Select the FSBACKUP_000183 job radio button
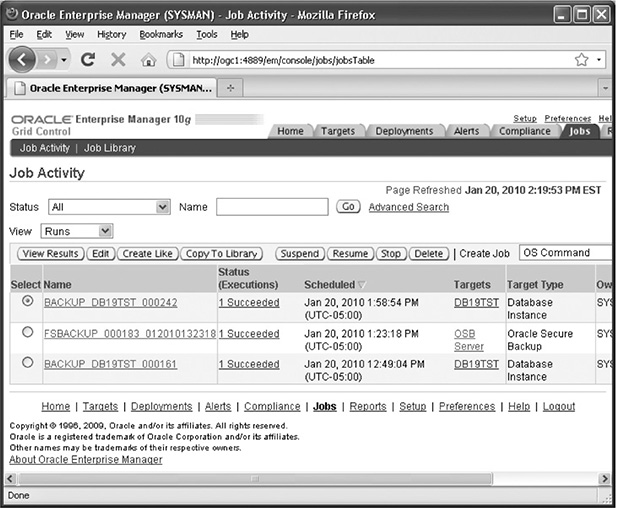Image resolution: width=618 pixels, height=508 pixels. [28, 332]
